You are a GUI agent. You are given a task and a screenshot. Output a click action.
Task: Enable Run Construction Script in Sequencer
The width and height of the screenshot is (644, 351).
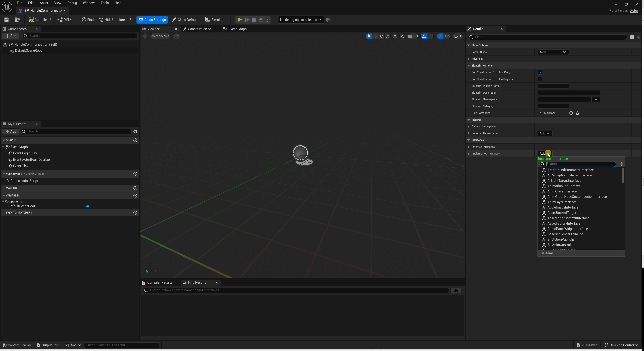coord(540,79)
